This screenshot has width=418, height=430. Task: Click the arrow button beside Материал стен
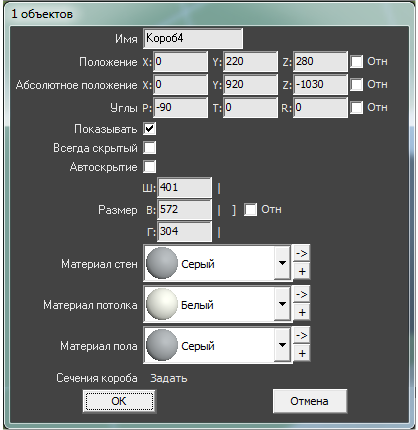coord(301,254)
